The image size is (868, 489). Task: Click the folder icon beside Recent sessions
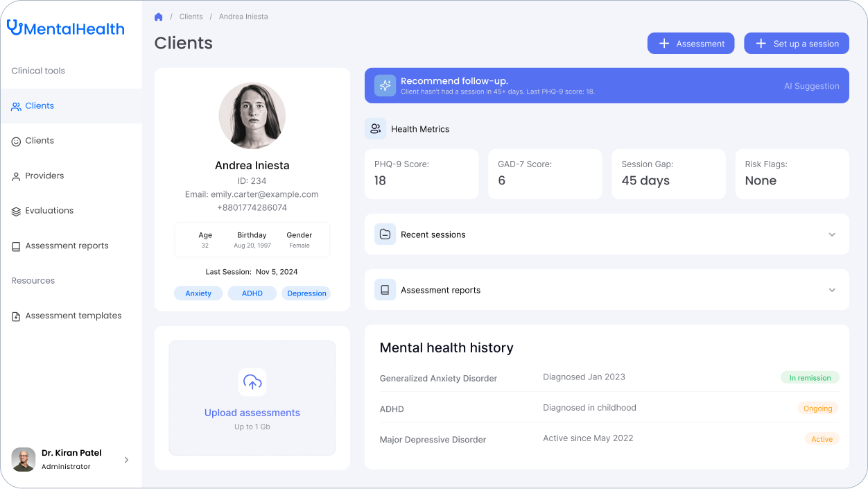(x=385, y=234)
